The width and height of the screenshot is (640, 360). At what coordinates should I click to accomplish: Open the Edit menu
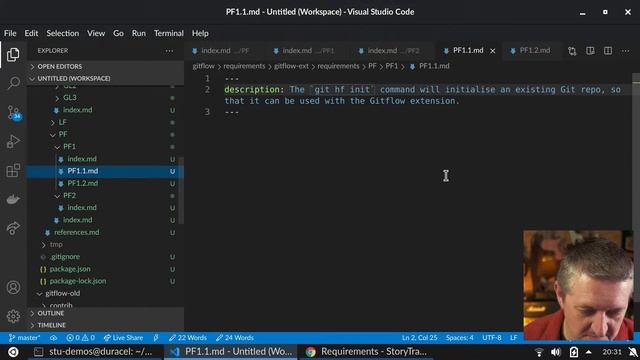(31, 33)
